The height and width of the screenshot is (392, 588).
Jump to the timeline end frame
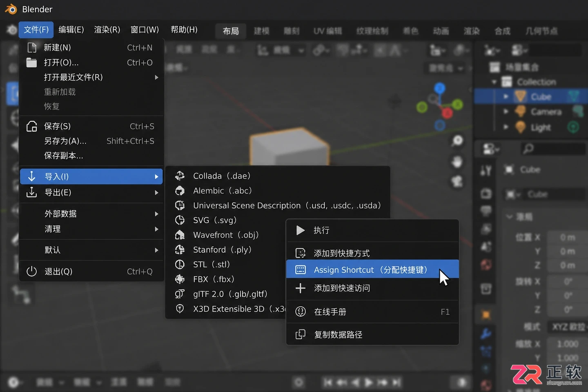point(396,382)
